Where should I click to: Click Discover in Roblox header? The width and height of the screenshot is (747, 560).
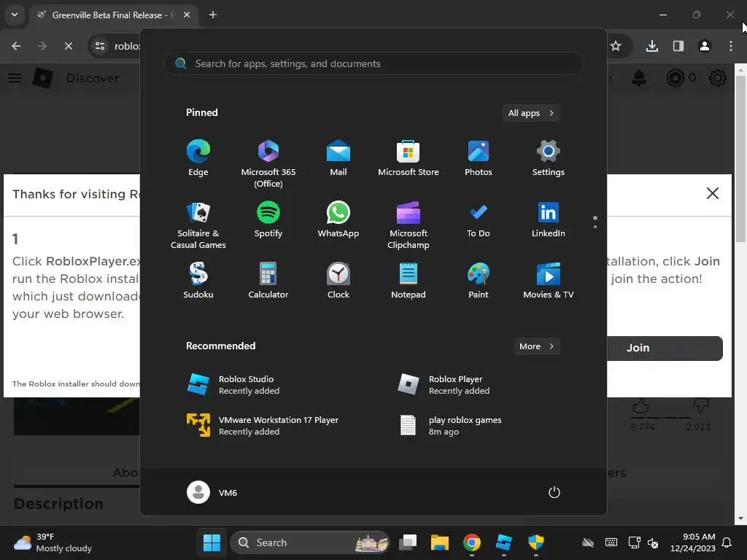click(93, 78)
